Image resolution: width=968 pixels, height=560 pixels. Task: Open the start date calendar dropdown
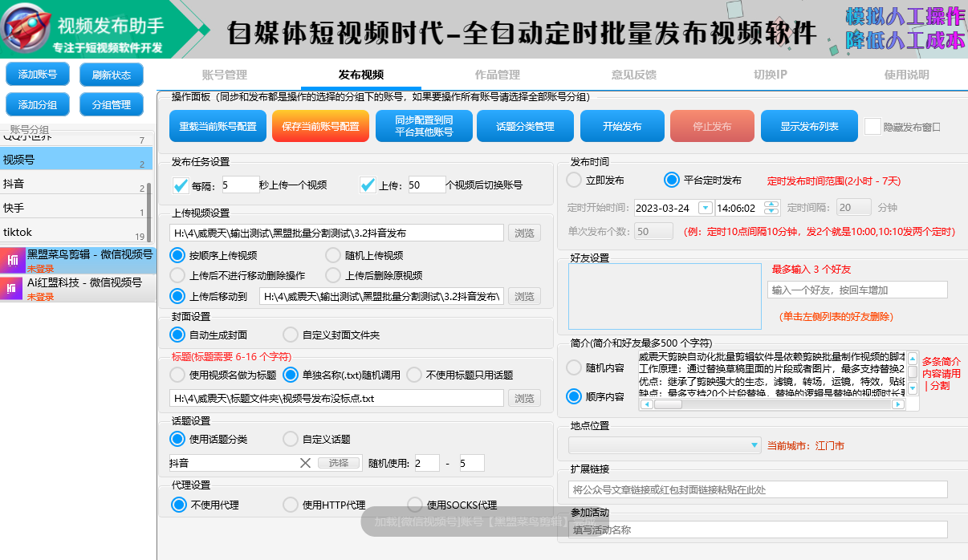pos(705,208)
